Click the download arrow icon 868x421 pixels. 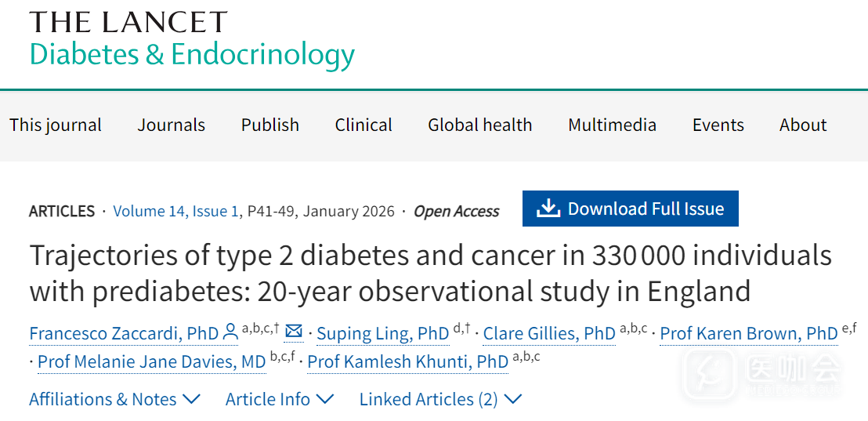[548, 209]
